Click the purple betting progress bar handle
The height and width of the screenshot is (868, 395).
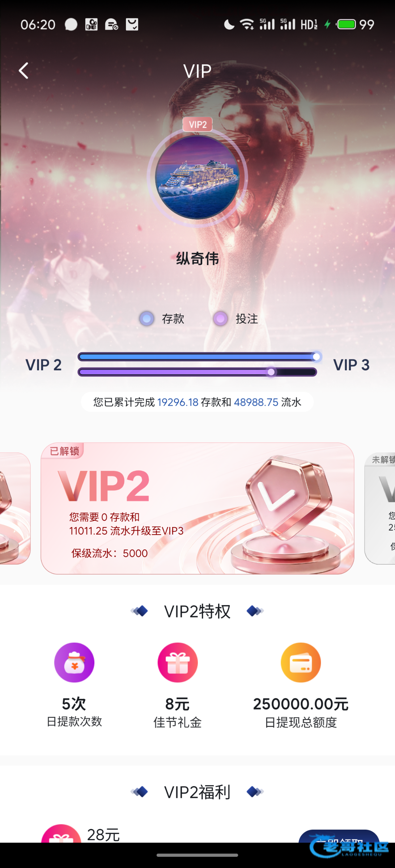click(271, 372)
